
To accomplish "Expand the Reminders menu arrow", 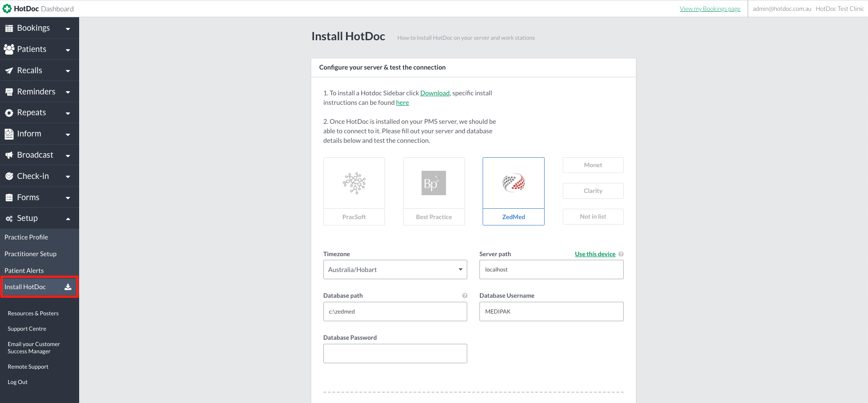I will pos(68,92).
